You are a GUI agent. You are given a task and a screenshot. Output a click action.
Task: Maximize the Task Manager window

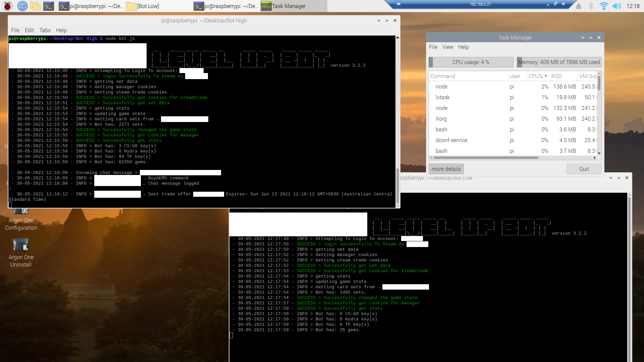click(591, 38)
